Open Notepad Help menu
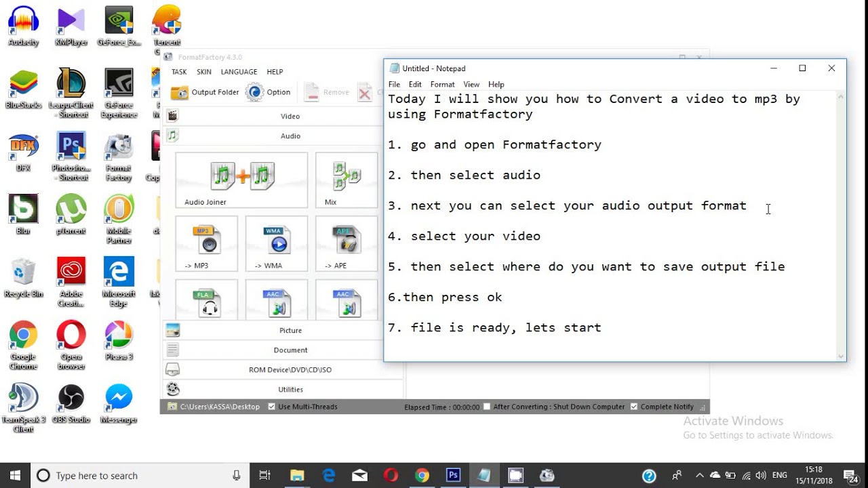 pos(496,85)
